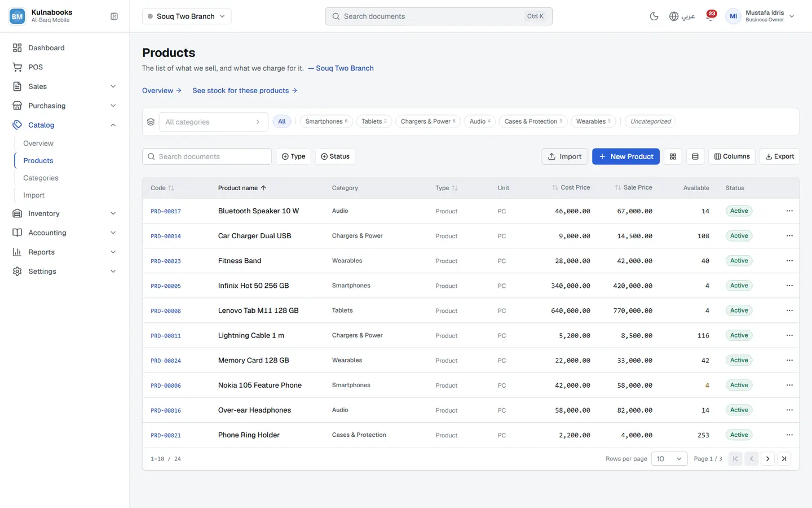Jump to last page arrow
The image size is (812, 508).
coord(784,459)
